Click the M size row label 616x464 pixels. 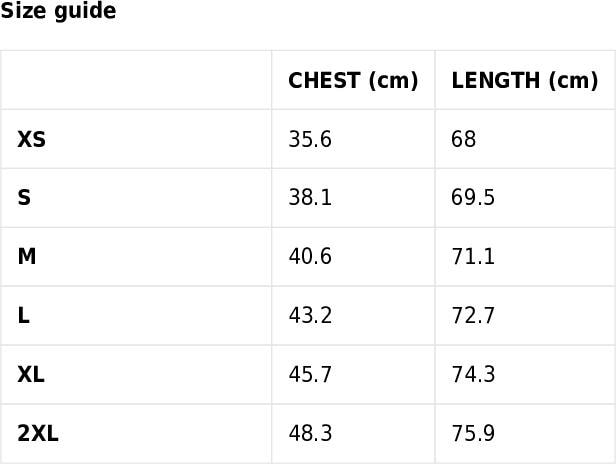tap(27, 257)
